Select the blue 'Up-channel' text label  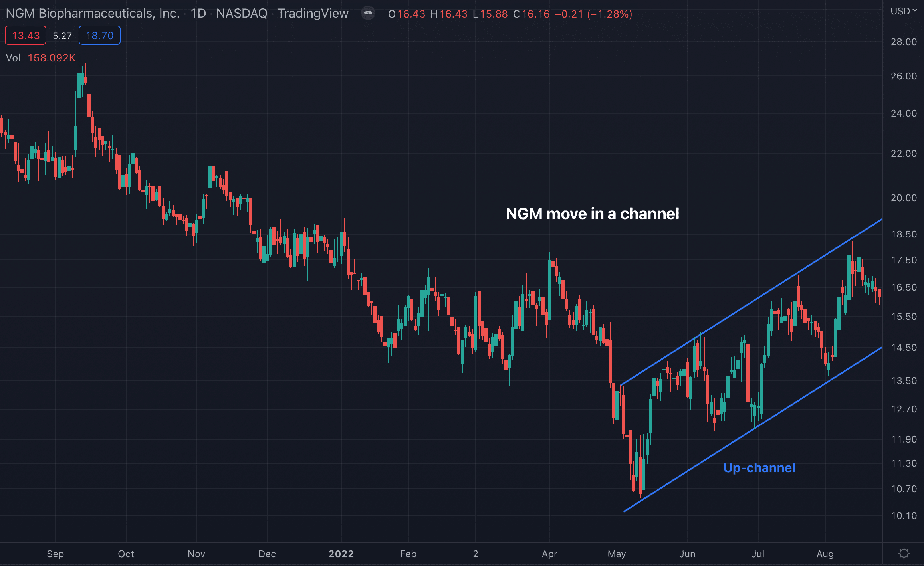pyautogui.click(x=759, y=468)
